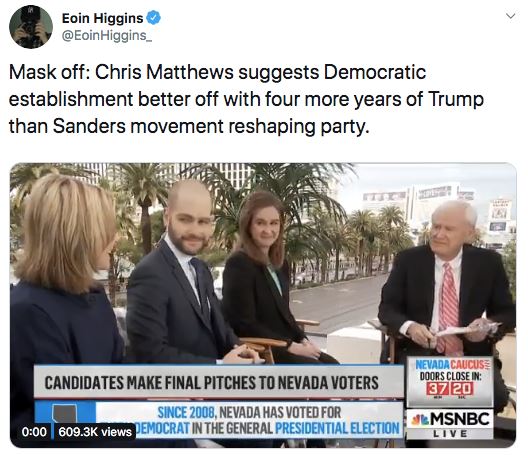The image size is (528, 455).
Task: Open Eoin Higgins' profile avatar
Action: click(x=31, y=27)
